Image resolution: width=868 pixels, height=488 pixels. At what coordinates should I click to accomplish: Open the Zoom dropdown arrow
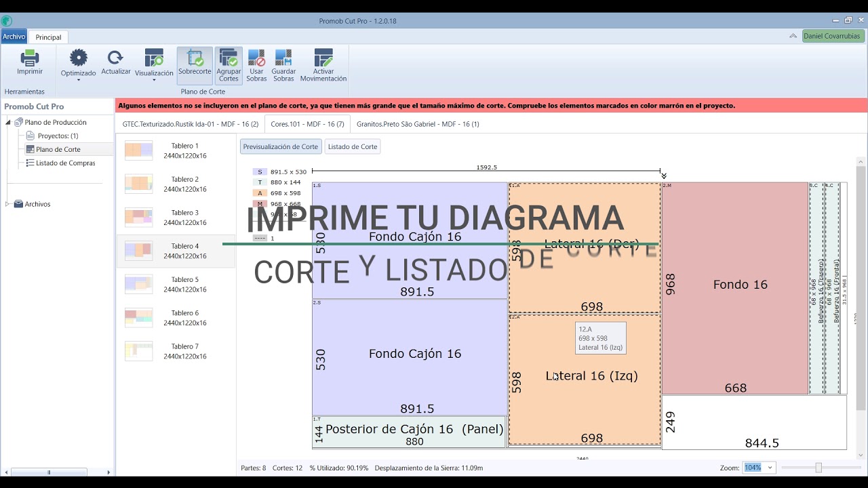(x=770, y=468)
